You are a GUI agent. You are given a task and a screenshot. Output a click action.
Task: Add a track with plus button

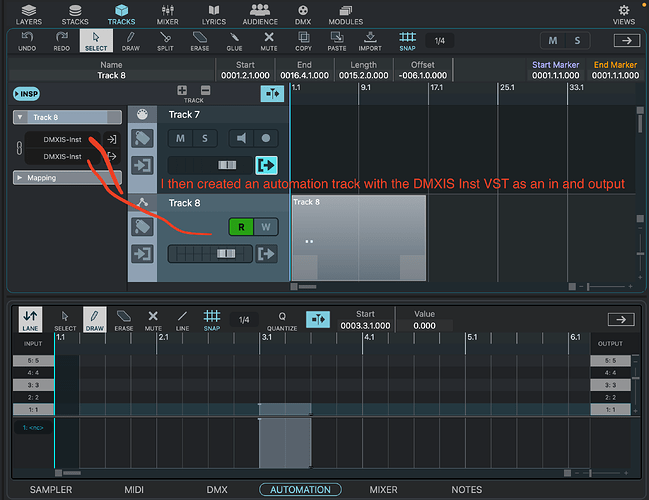click(x=182, y=90)
